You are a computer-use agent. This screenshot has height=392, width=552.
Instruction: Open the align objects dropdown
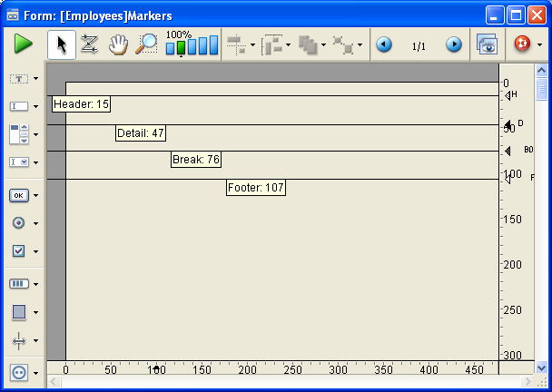[x=252, y=44]
